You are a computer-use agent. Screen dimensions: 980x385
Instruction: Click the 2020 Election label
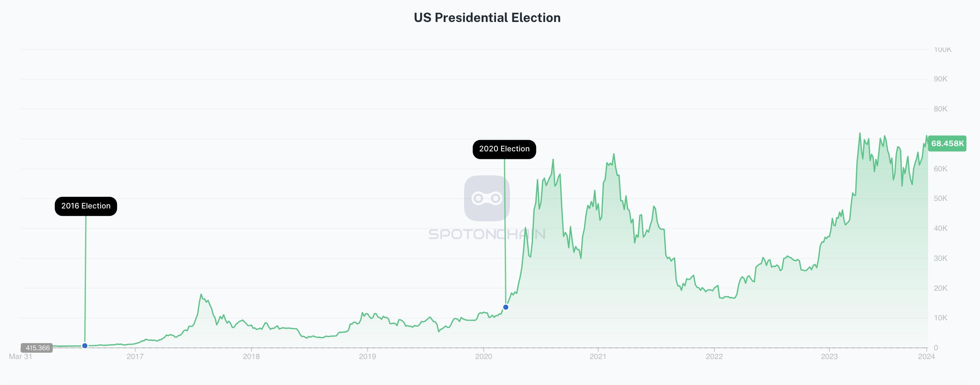pos(504,149)
